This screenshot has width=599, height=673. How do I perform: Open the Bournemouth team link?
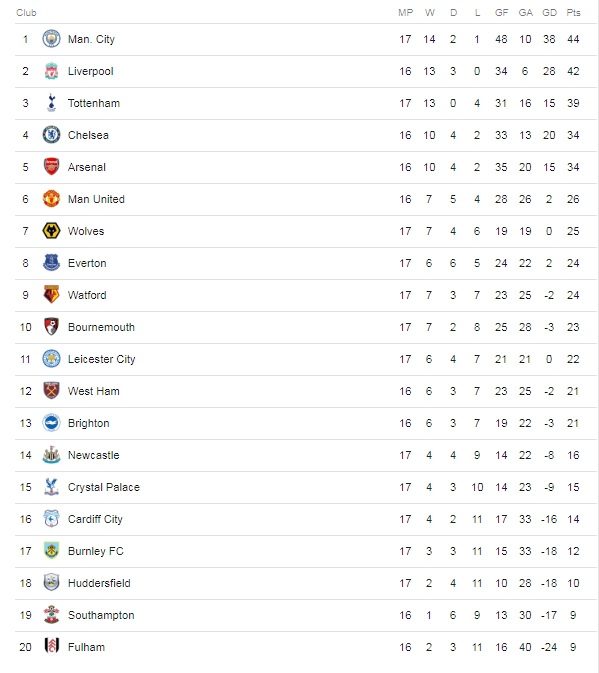point(101,327)
